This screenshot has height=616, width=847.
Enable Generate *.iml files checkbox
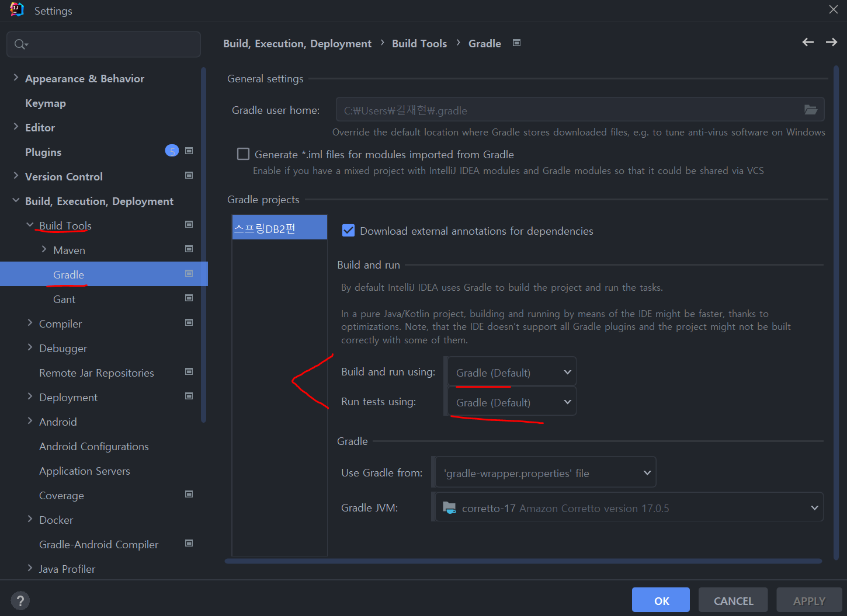(x=243, y=154)
